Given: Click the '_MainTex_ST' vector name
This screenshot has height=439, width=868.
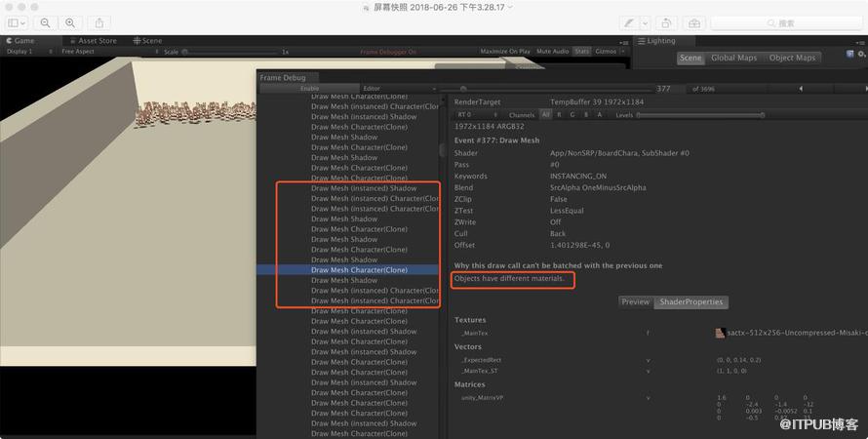Looking at the screenshot, I should coord(479,371).
